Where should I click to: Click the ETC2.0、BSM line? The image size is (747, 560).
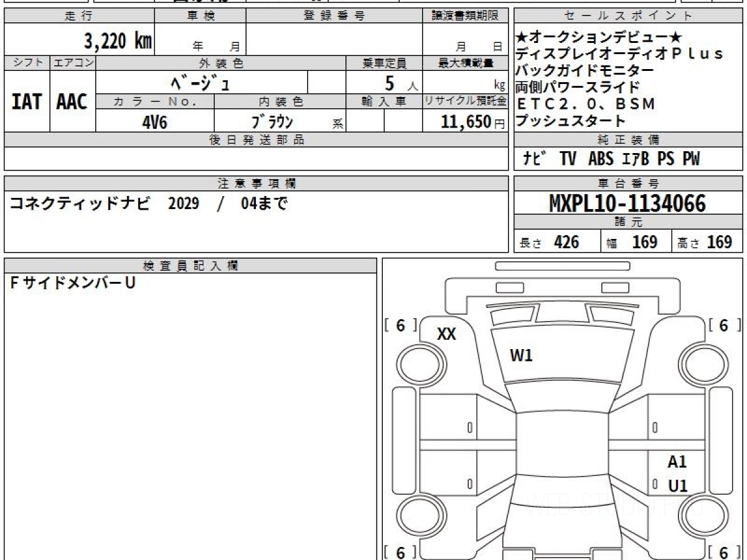[586, 104]
